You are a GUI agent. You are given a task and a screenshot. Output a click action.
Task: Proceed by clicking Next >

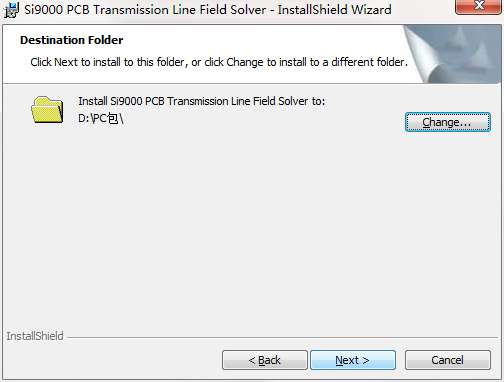(x=353, y=360)
